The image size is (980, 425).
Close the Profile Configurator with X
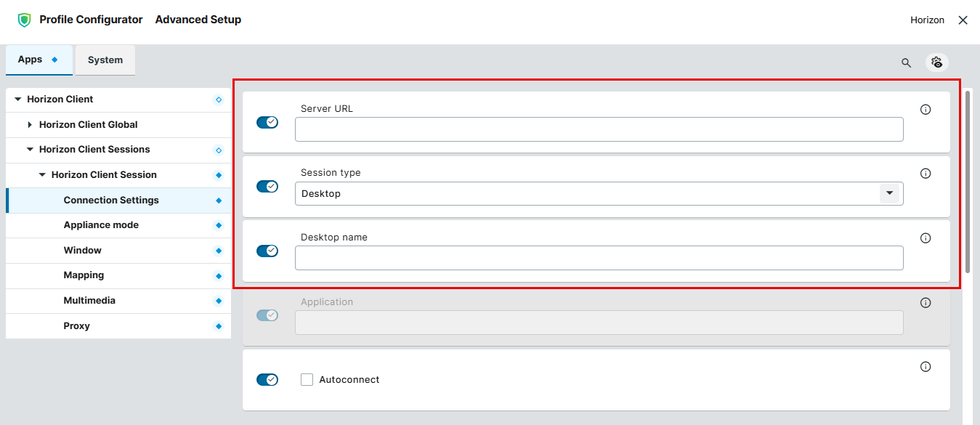point(963,20)
